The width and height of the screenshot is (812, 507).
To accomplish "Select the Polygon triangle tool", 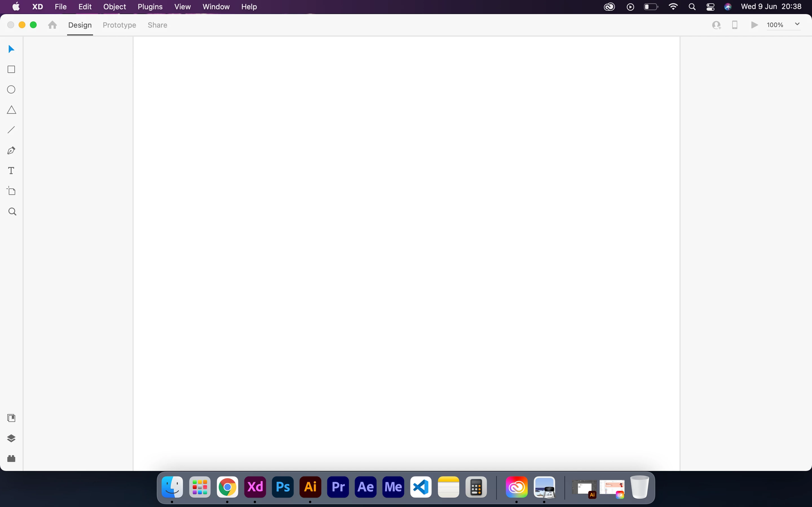I will (x=11, y=110).
